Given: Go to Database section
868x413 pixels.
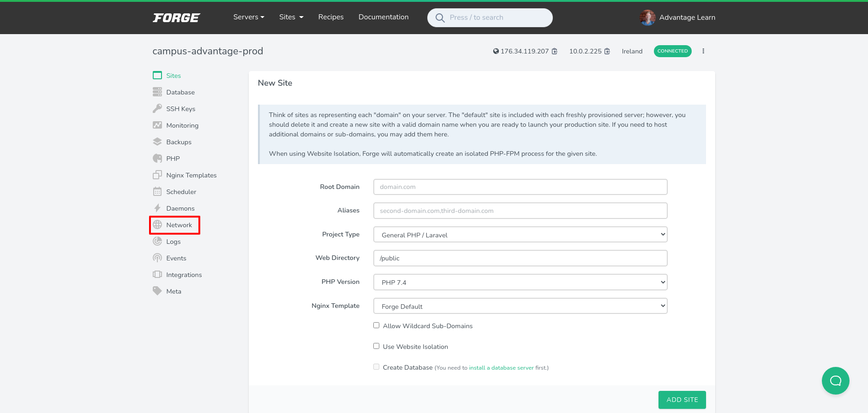Looking at the screenshot, I should tap(180, 92).
